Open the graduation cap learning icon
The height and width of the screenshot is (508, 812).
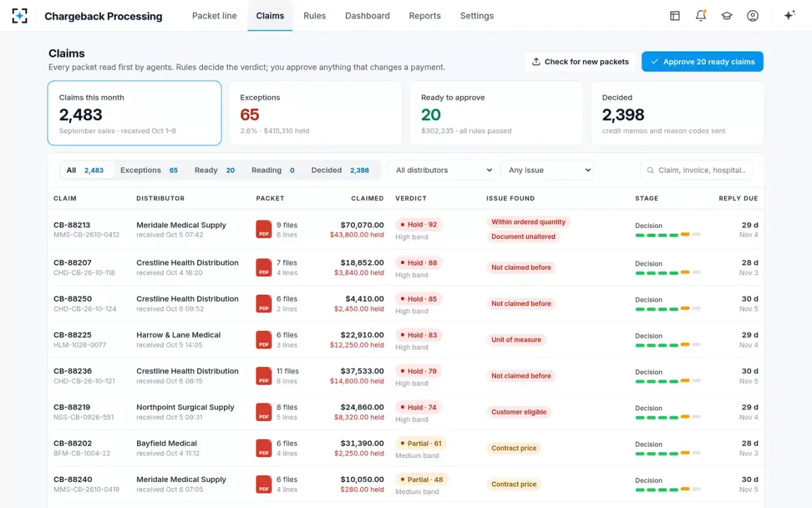pyautogui.click(x=727, y=16)
